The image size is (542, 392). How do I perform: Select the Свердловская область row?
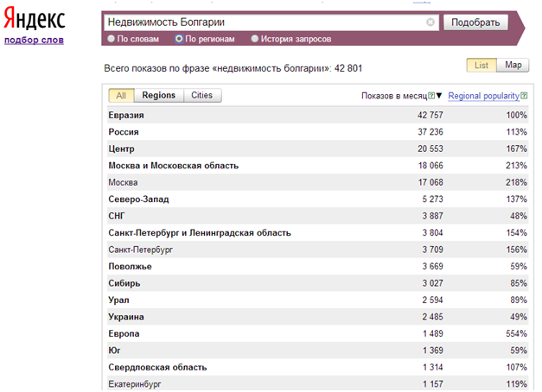317,367
